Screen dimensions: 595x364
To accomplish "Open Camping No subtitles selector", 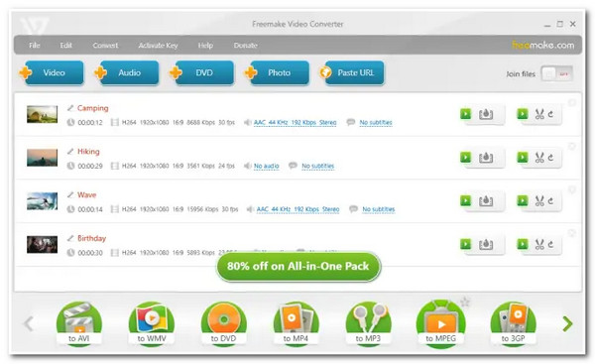I will point(376,123).
